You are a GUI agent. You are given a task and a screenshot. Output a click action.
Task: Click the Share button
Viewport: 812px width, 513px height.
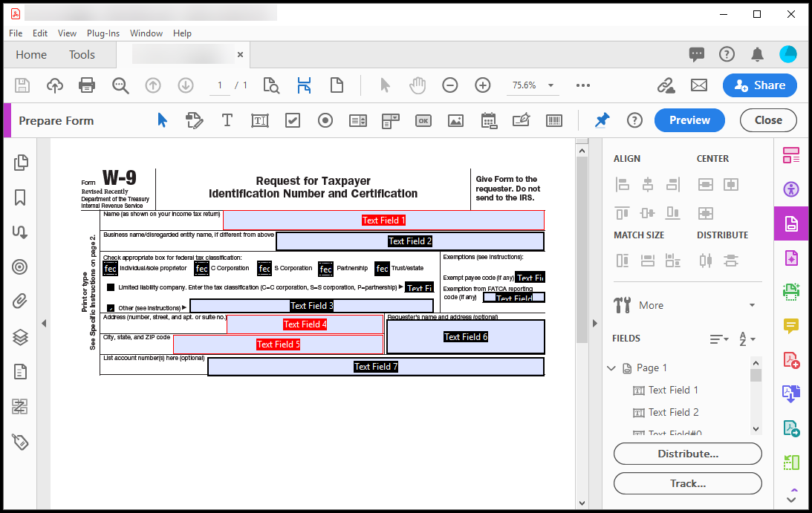coord(760,85)
